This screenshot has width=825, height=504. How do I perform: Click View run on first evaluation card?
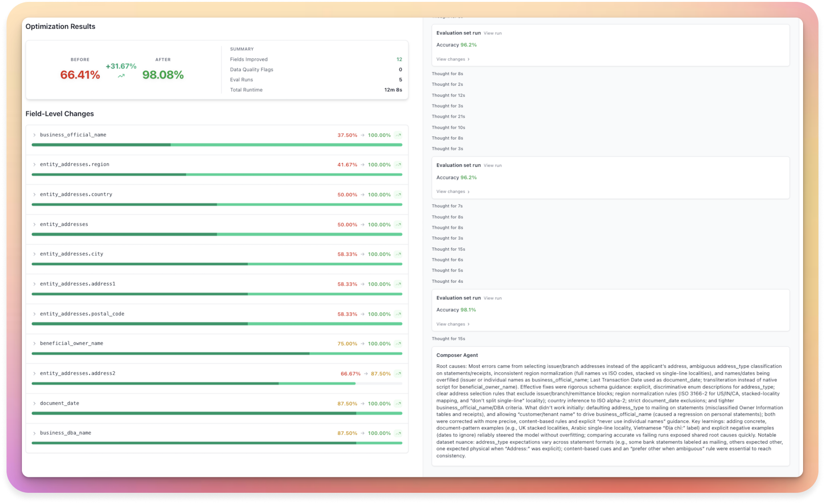pyautogui.click(x=492, y=33)
